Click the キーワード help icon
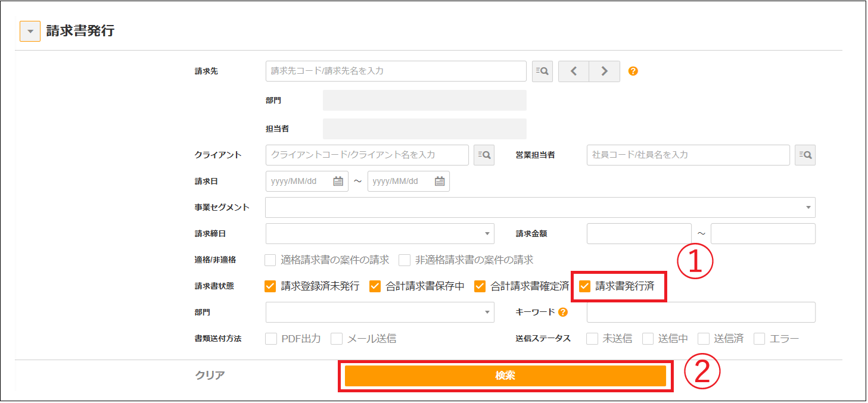This screenshot has width=868, height=403. click(563, 312)
